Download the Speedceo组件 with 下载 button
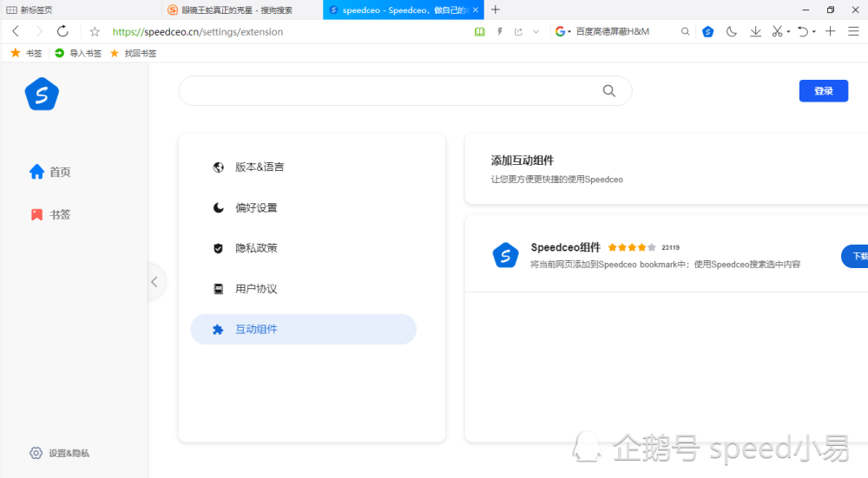The height and width of the screenshot is (478, 868). pos(855,256)
